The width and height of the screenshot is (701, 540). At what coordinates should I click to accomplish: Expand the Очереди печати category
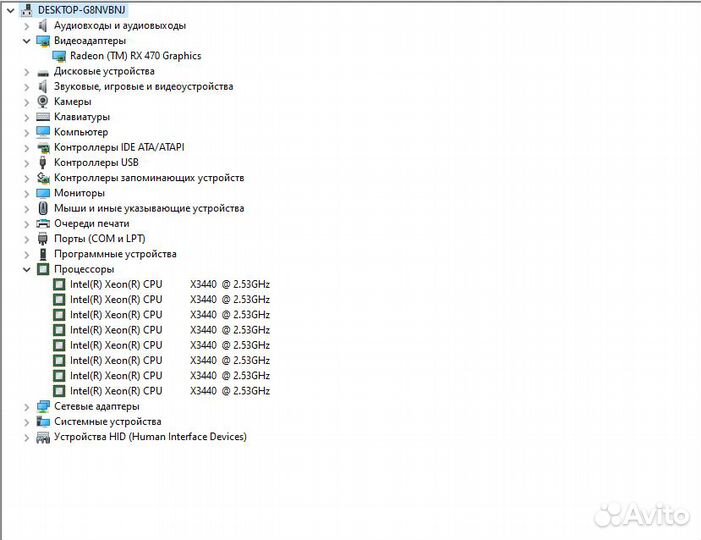click(26, 224)
